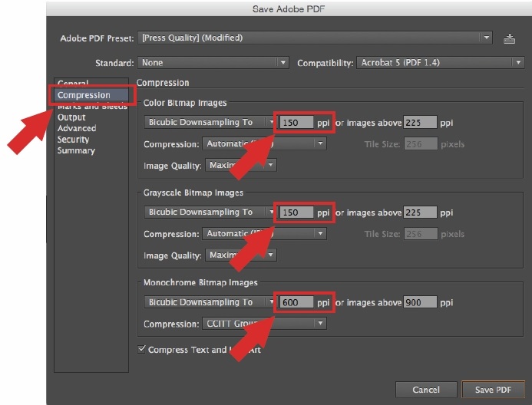Image resolution: width=532 pixels, height=405 pixels.
Task: Select Compression in the sidebar
Action: coord(84,95)
